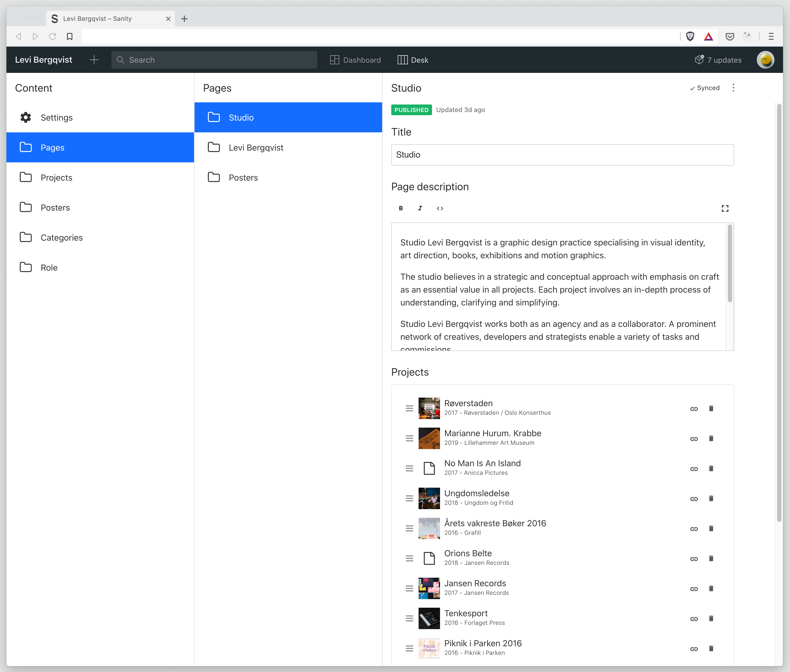790x672 pixels.
Task: Delete the Tenkesport reference
Action: click(x=711, y=618)
